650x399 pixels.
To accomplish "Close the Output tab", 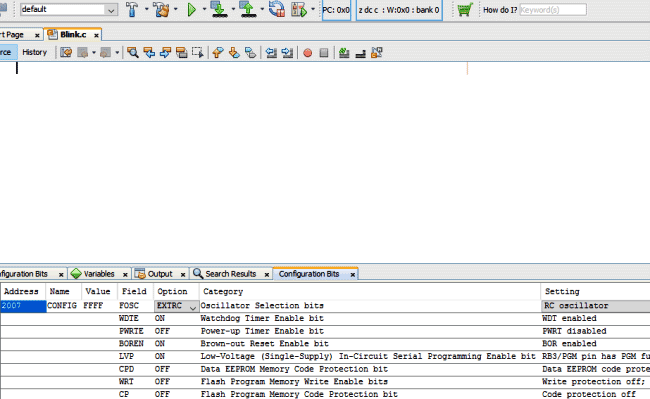I will [182, 274].
